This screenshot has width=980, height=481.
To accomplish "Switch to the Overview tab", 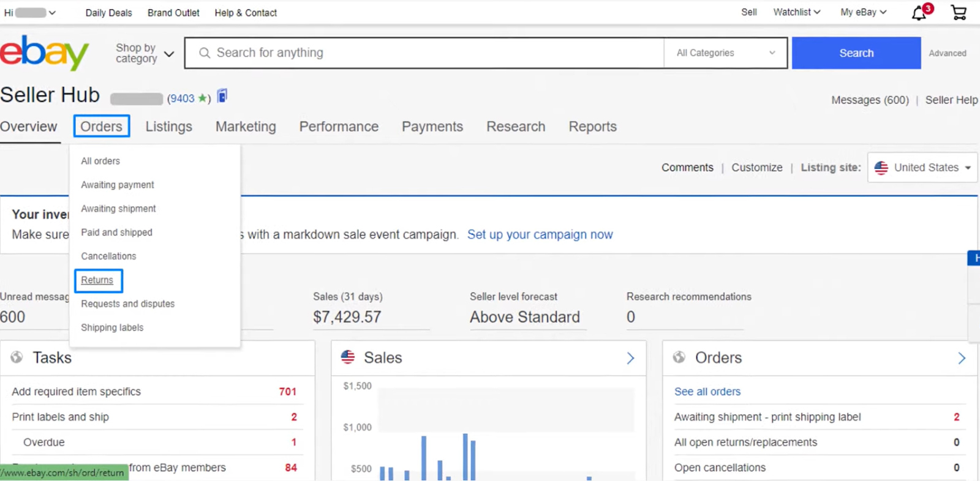I will pos(29,127).
